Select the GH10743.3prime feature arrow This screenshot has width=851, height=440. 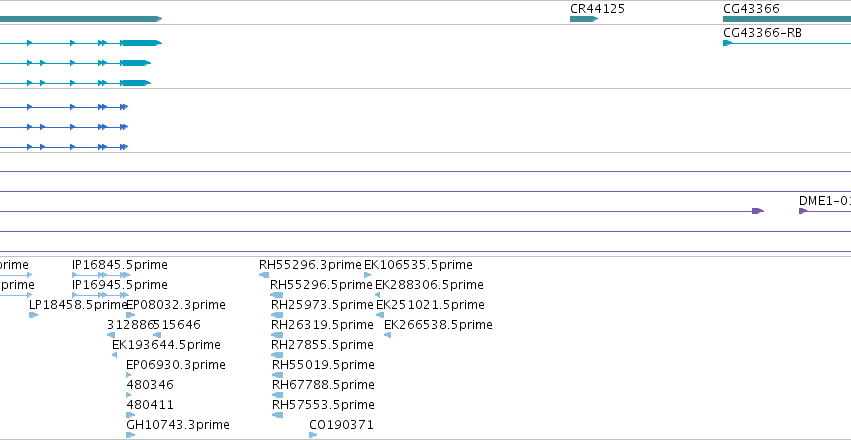tap(130, 435)
